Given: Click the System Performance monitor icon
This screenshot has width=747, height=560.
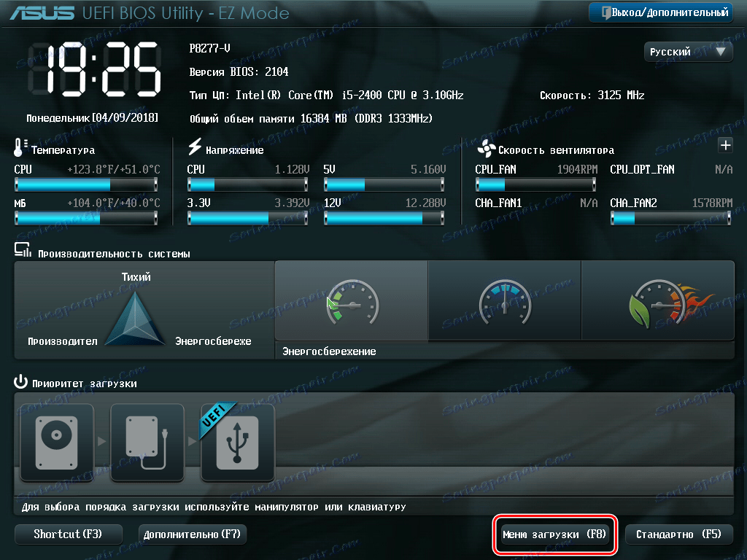Looking at the screenshot, I should (23, 250).
